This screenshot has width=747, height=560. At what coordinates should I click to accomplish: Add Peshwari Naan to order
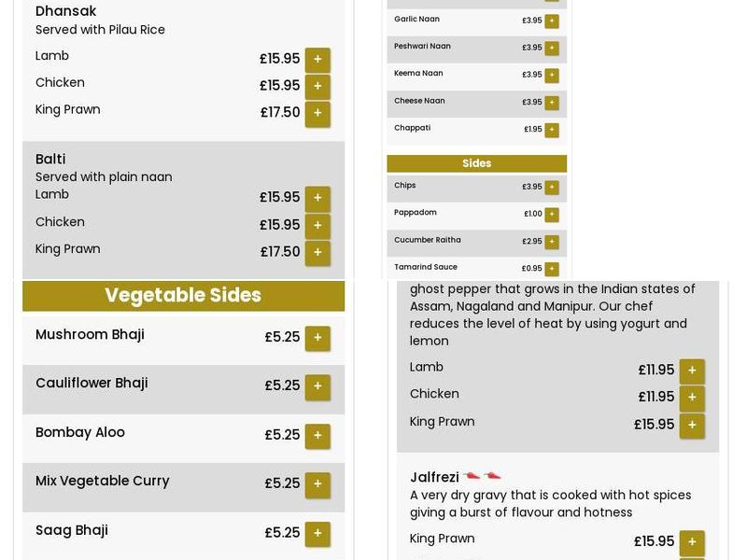point(551,49)
